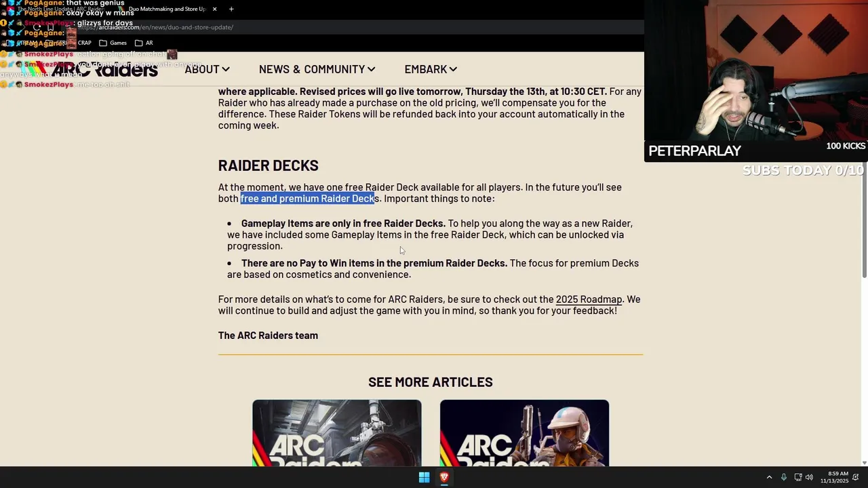Image resolution: width=868 pixels, height=488 pixels.
Task: Click the SUBS TODAY 0/10 counter
Action: (803, 170)
